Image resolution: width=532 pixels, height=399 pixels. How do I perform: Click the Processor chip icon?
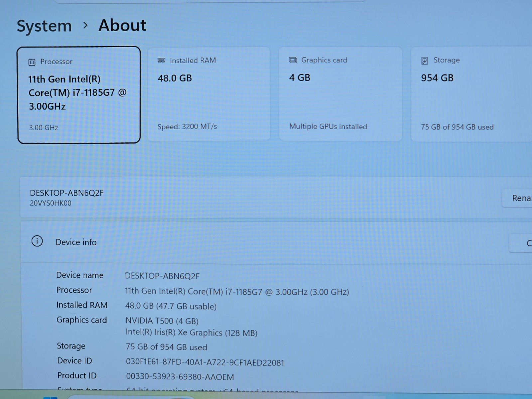32,62
